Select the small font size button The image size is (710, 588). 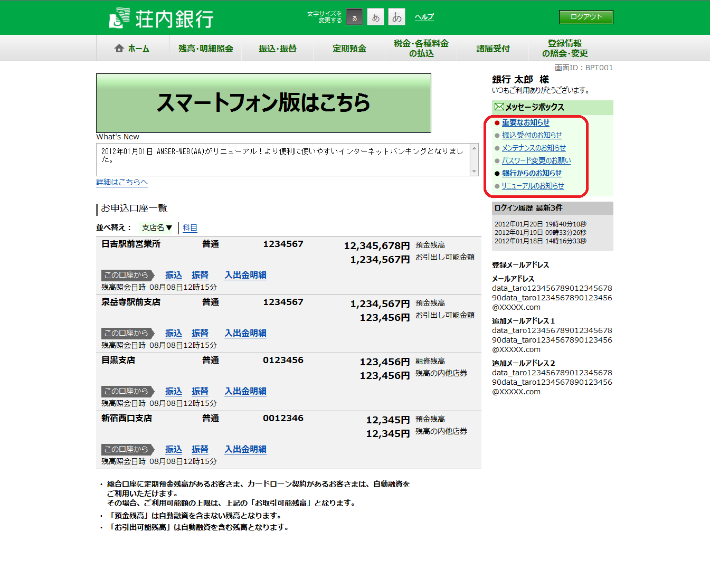[354, 17]
